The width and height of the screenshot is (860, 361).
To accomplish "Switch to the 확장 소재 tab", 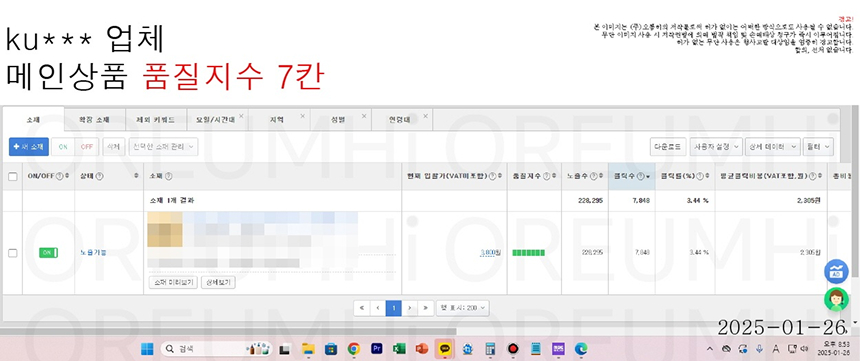I will (94, 119).
